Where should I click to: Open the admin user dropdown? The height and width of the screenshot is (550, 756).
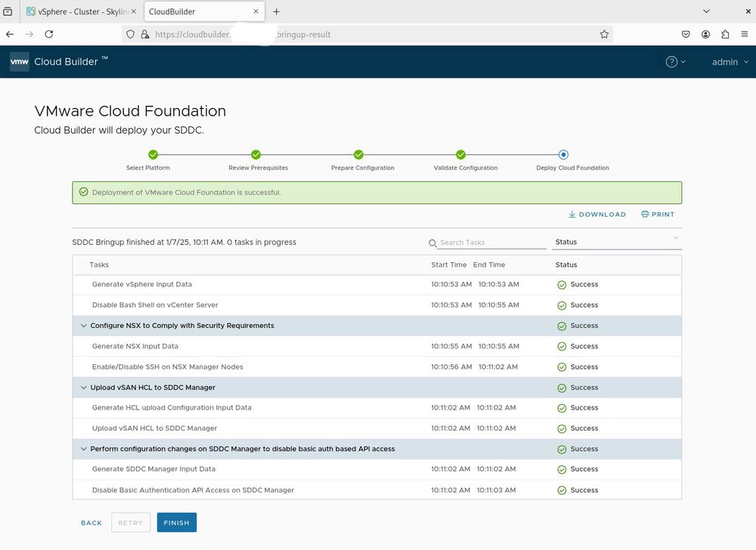730,62
